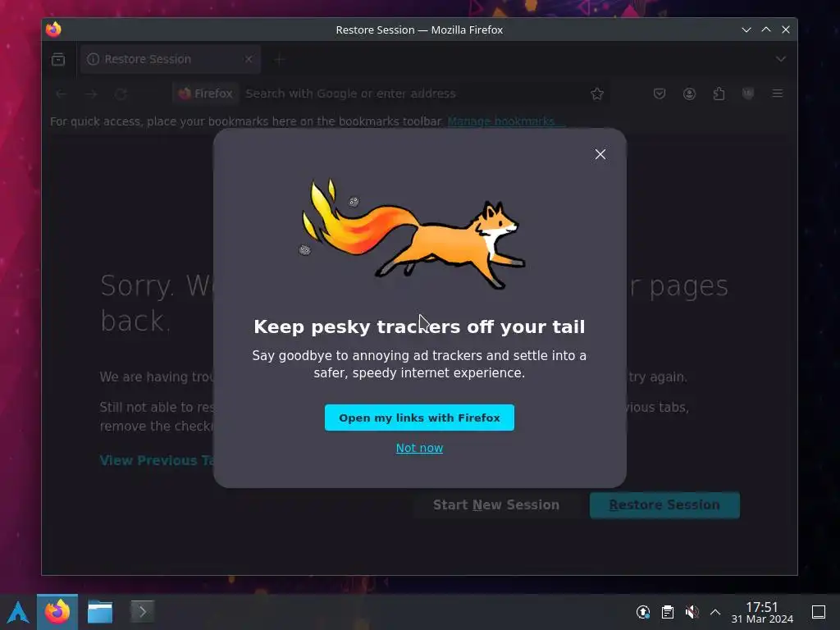840x630 pixels.
Task: Open the Firefox account icon
Action: [689, 94]
